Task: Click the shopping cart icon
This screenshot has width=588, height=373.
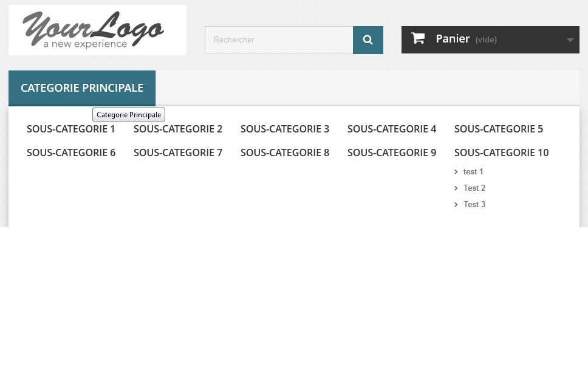Action: pyautogui.click(x=418, y=38)
